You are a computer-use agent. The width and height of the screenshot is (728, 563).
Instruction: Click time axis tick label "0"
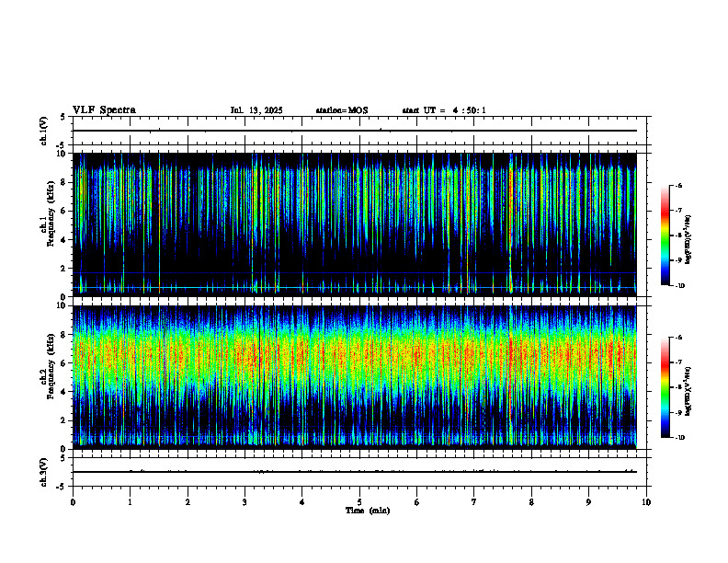(x=73, y=502)
